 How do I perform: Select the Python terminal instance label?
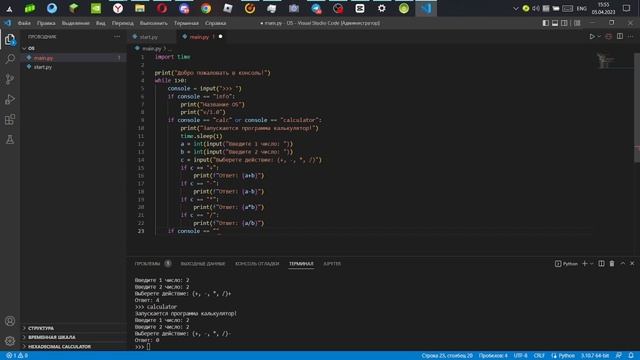566,264
